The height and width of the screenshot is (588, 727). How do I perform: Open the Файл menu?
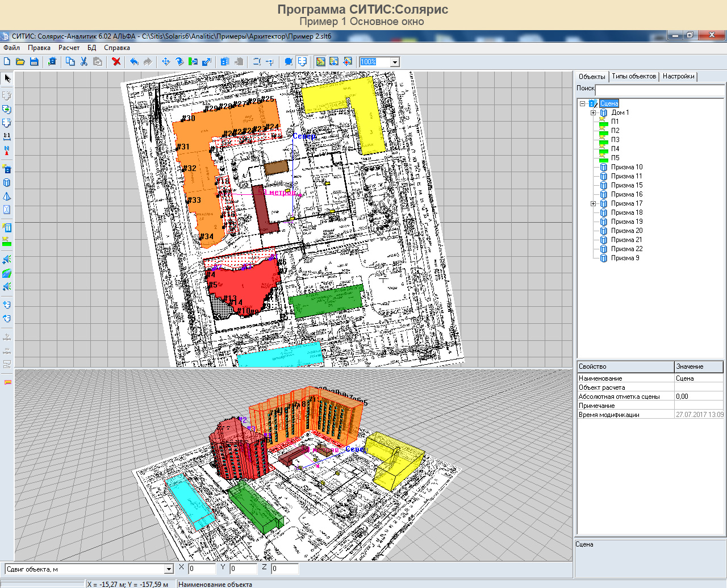click(x=11, y=48)
